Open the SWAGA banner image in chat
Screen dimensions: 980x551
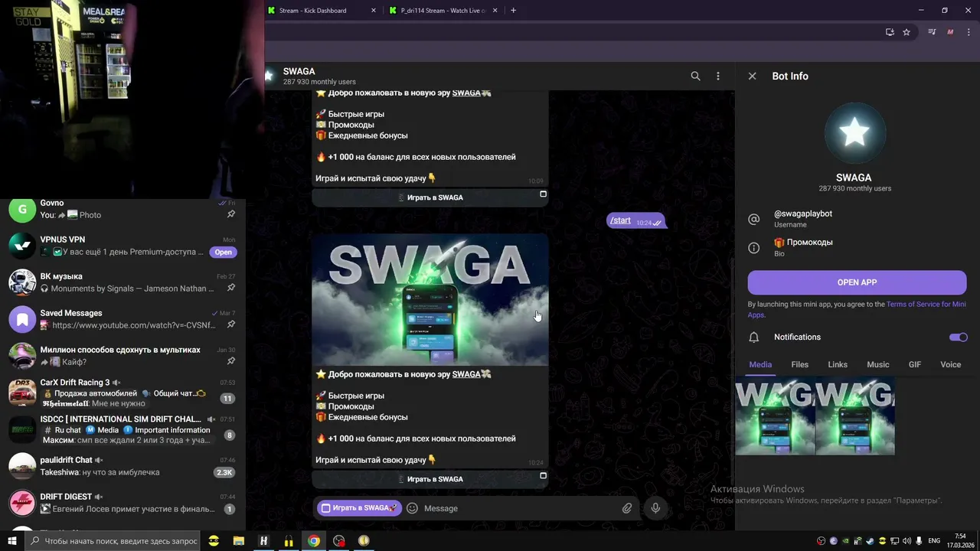tap(430, 300)
